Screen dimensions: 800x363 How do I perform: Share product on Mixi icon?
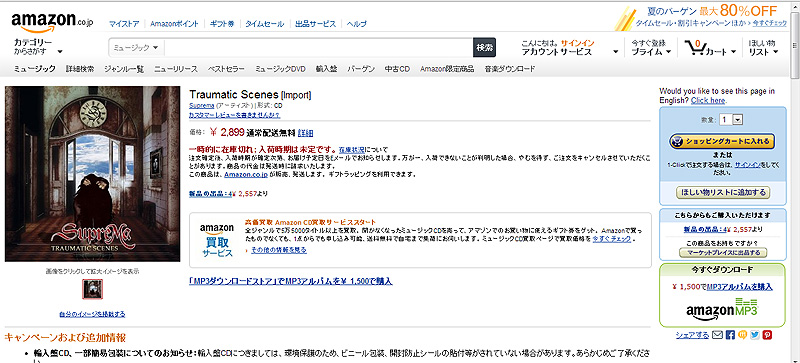pyautogui.click(x=742, y=335)
